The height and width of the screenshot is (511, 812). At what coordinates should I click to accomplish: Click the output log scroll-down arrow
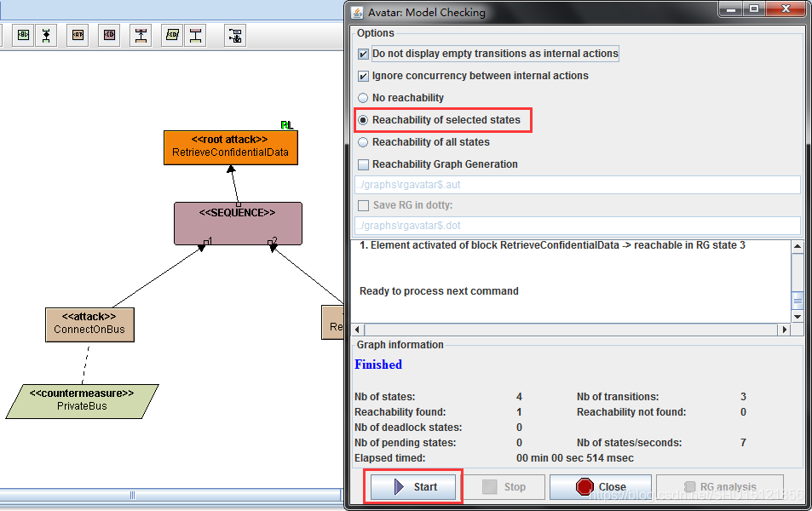tap(798, 316)
